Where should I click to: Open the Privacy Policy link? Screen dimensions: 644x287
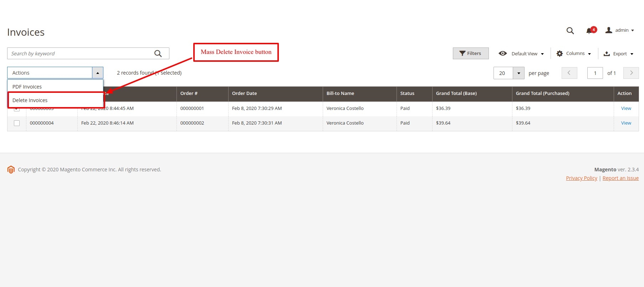tap(582, 178)
